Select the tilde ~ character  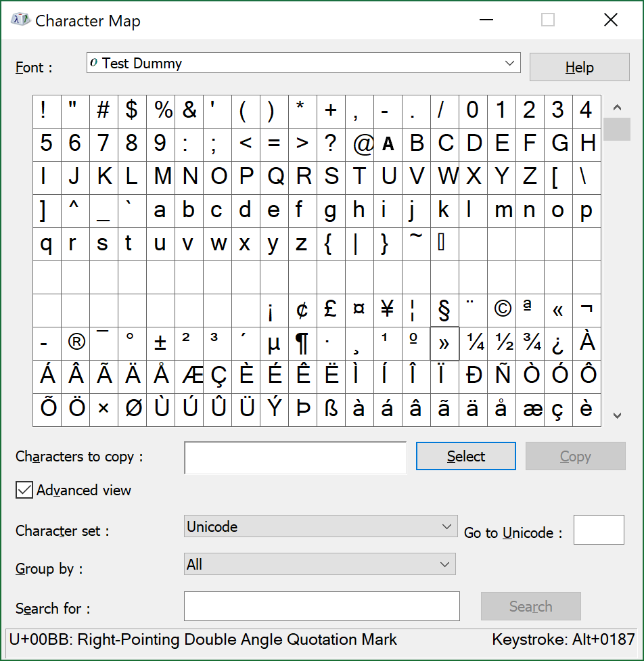417,244
